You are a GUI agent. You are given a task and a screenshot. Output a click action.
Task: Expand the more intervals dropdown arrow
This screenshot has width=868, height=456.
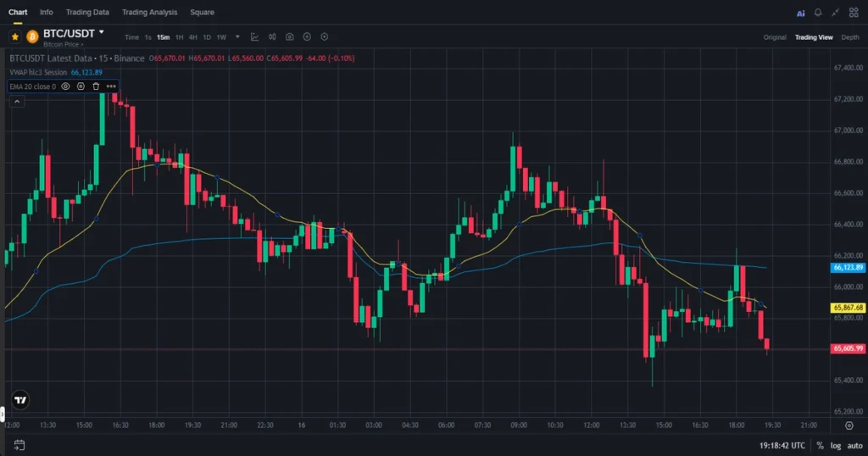point(237,37)
